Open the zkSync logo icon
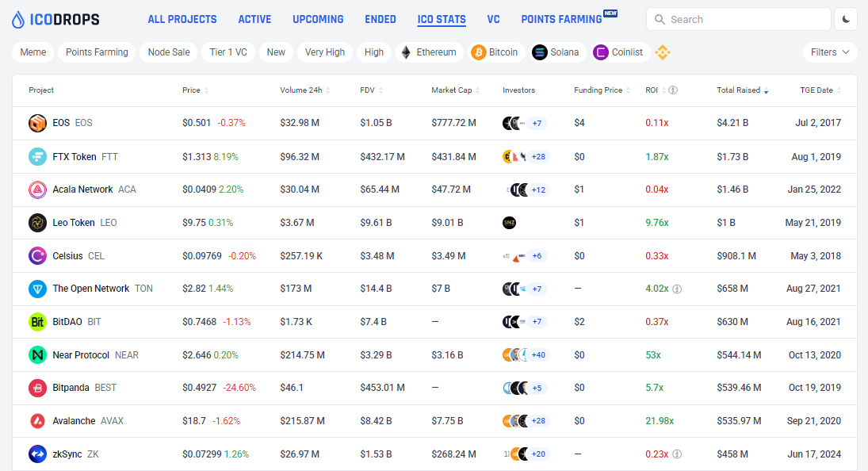The height and width of the screenshot is (471, 868). pos(37,454)
